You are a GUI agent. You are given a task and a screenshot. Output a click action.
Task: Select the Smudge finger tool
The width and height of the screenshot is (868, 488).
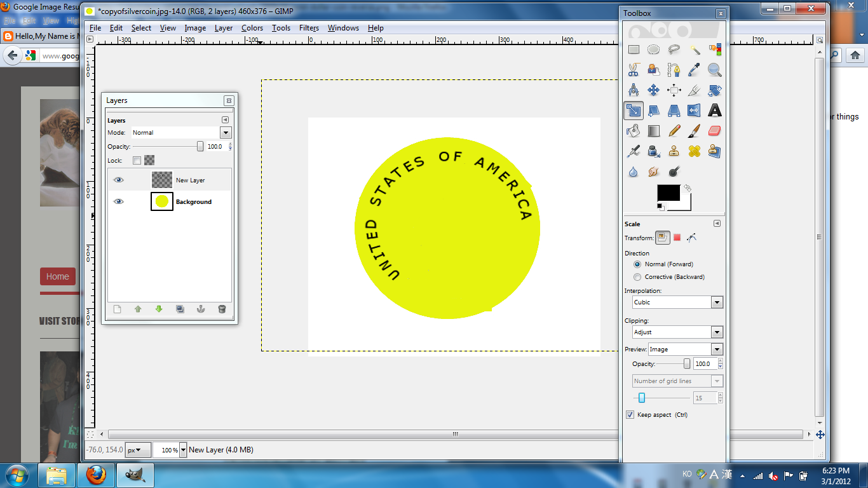click(x=654, y=172)
